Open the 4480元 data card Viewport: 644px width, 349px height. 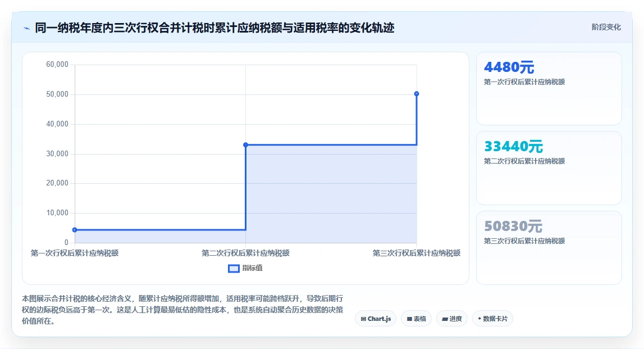click(x=549, y=88)
